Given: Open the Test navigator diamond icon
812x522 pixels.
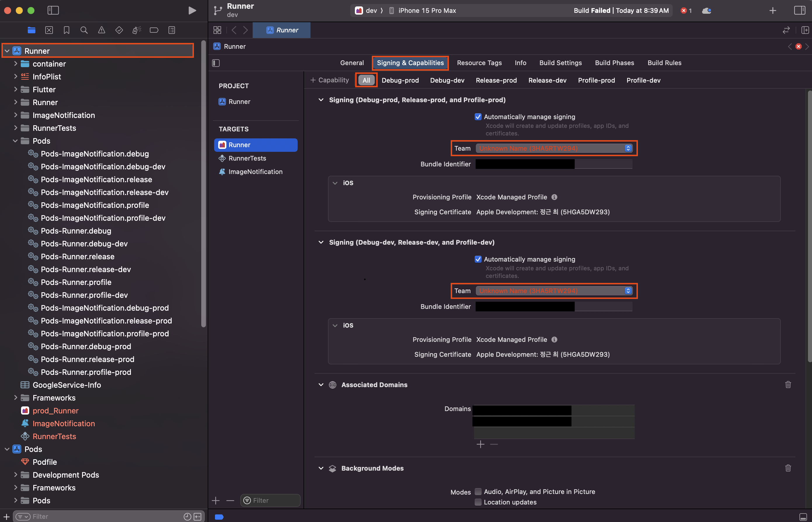Looking at the screenshot, I should (x=119, y=30).
